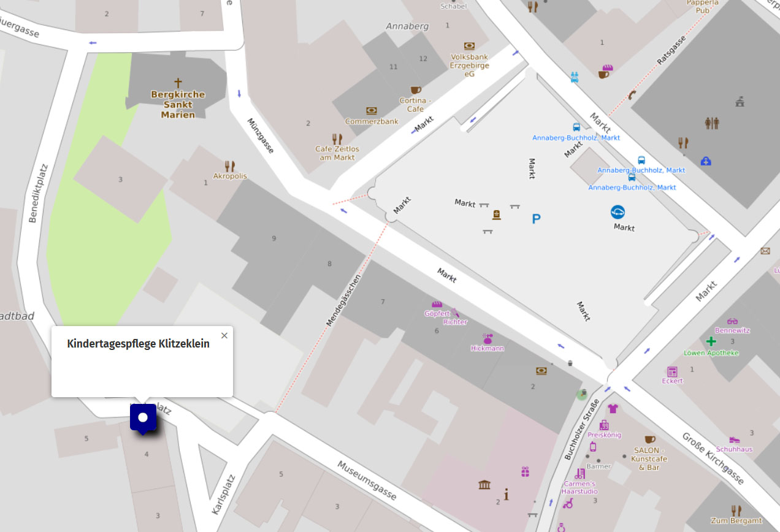780x532 pixels.
Task: Select the Volksbank Erzgebirge bank icon
Action: 469,46
